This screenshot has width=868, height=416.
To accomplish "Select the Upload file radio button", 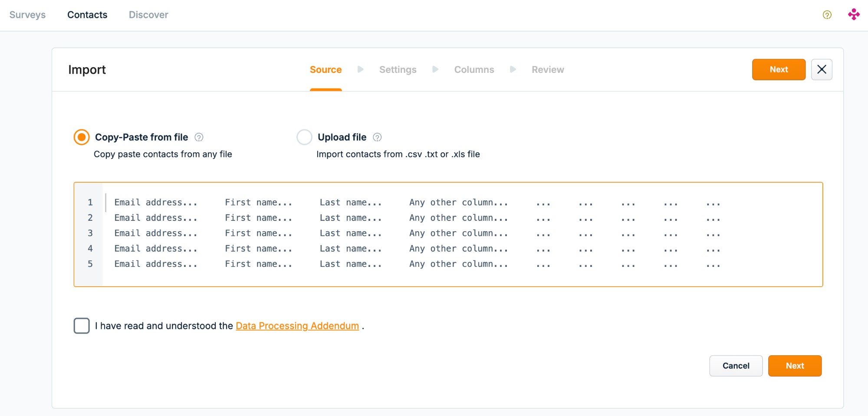I will tap(304, 137).
